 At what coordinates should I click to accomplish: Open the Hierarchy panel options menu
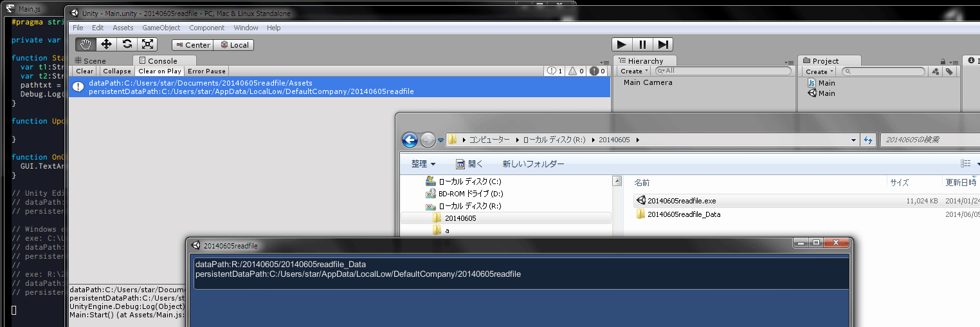click(x=789, y=61)
